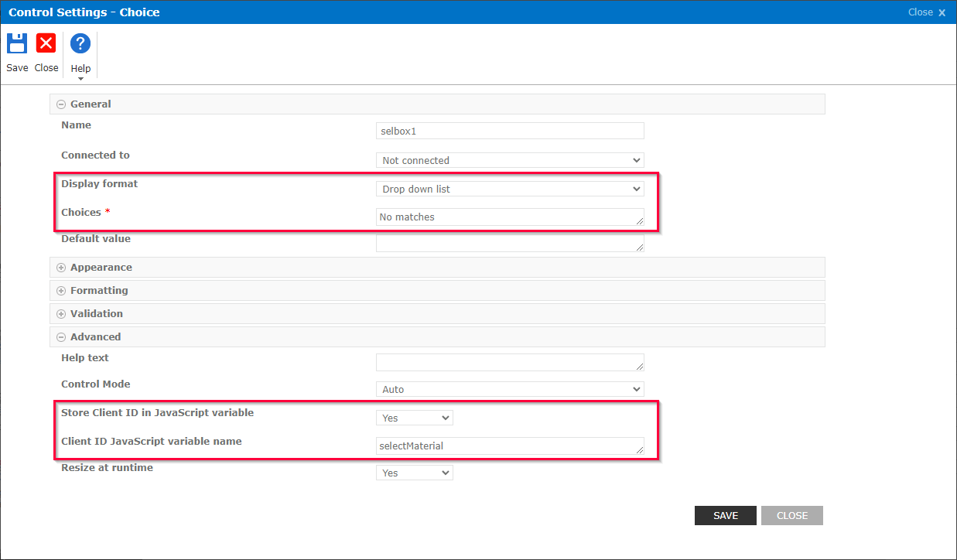Screen dimensions: 957x560
Task: Click the Save disk icon in the toolbar
Action: tap(16, 44)
